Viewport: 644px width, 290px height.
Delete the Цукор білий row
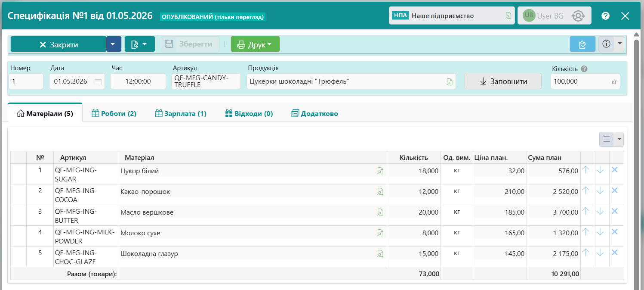point(615,170)
